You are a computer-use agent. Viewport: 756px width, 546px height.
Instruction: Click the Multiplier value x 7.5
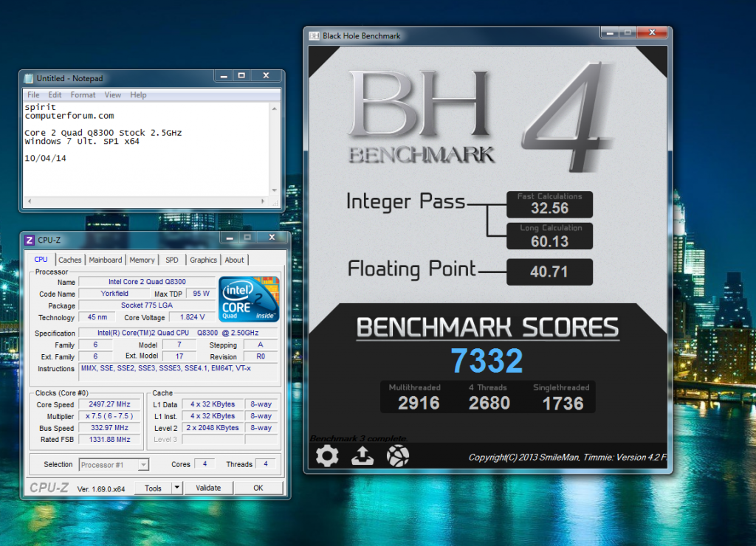tap(109, 416)
